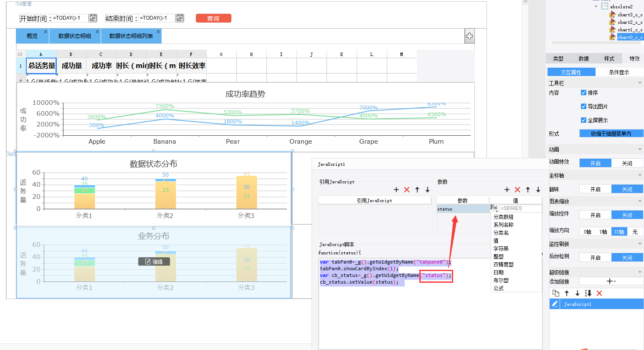Choose 系列名称 from value type list
The width and height of the screenshot is (644, 350).
tap(503, 225)
